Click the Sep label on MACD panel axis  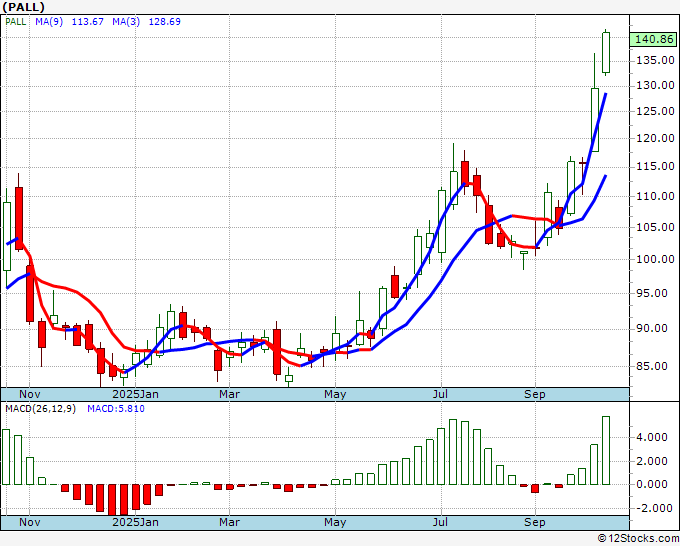tap(536, 522)
